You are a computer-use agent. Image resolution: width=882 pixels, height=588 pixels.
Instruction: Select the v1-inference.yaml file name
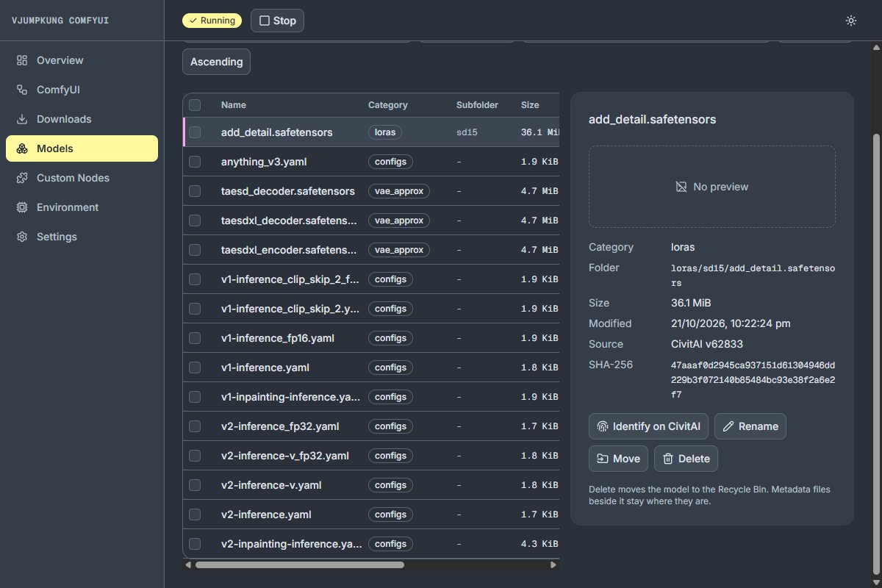click(265, 367)
